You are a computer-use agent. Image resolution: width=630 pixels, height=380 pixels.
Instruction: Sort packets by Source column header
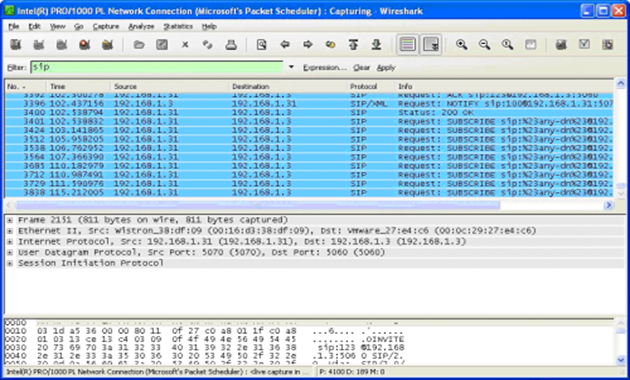pyautogui.click(x=169, y=86)
